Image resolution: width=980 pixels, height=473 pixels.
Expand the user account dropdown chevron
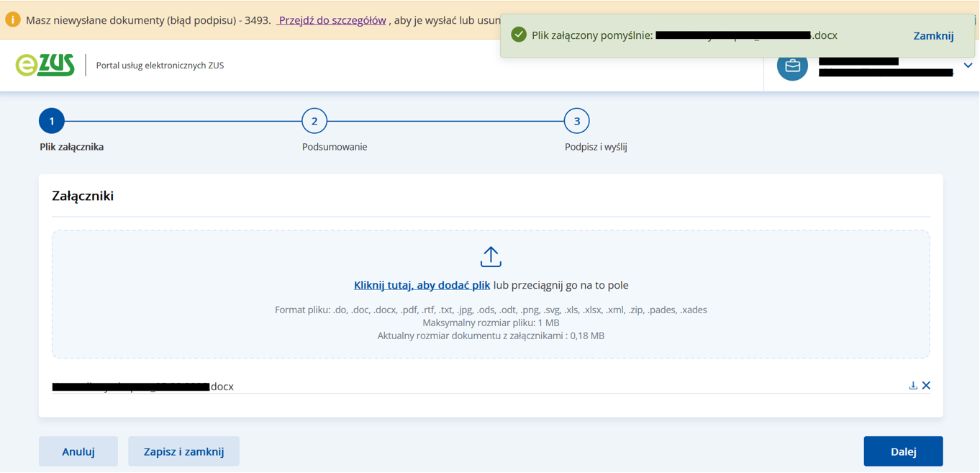click(968, 66)
